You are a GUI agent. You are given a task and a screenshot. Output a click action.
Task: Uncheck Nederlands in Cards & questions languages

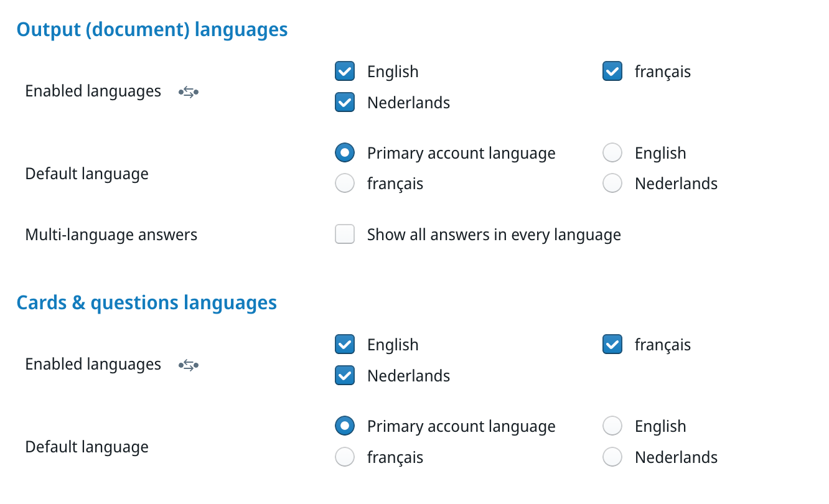coord(345,376)
